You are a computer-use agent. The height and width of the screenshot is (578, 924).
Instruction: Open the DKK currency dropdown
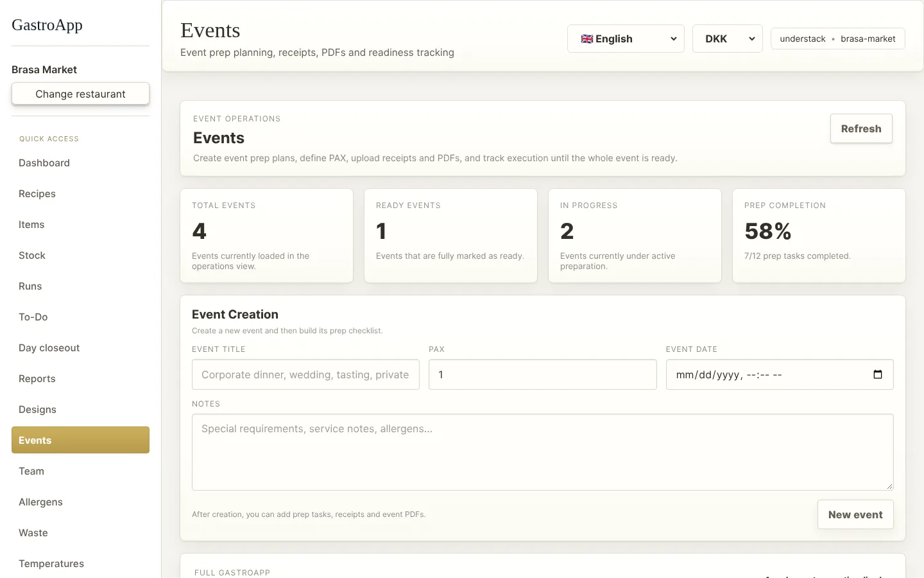point(727,39)
